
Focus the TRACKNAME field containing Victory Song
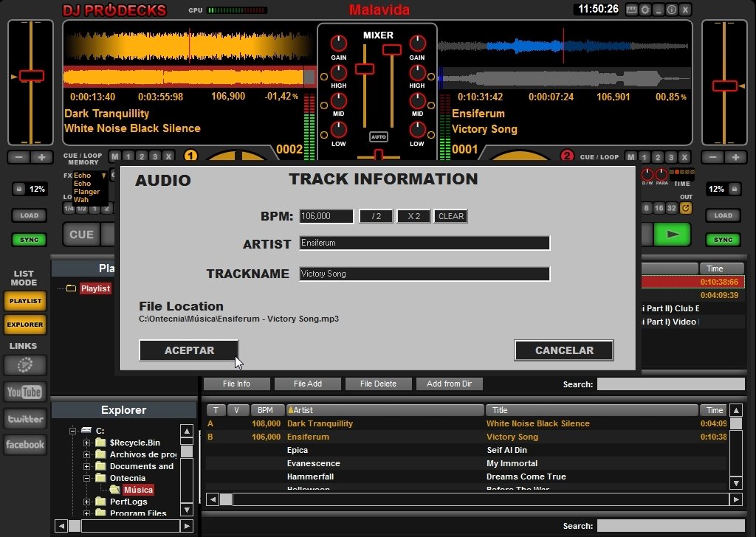pos(425,274)
